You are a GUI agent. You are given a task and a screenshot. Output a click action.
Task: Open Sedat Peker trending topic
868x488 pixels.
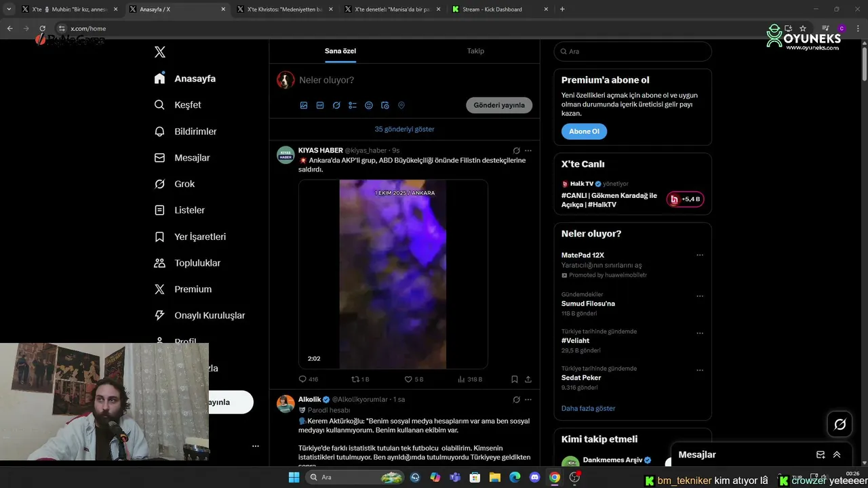581,378
